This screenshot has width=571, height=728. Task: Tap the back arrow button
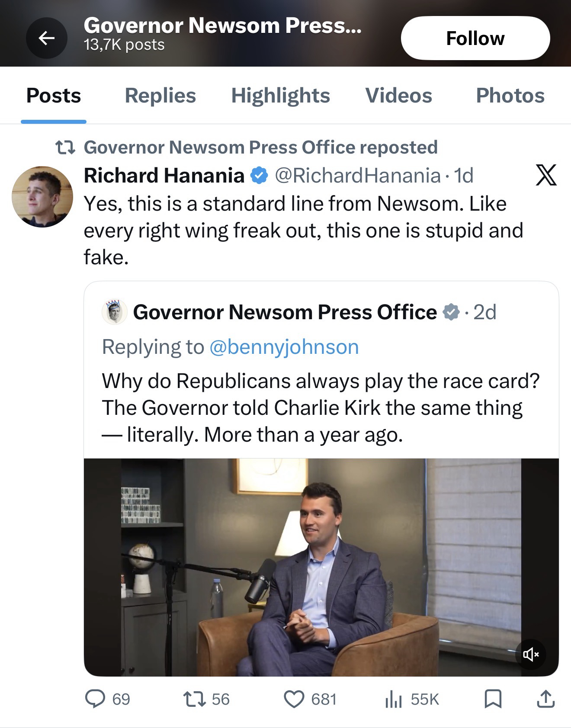[x=47, y=38]
